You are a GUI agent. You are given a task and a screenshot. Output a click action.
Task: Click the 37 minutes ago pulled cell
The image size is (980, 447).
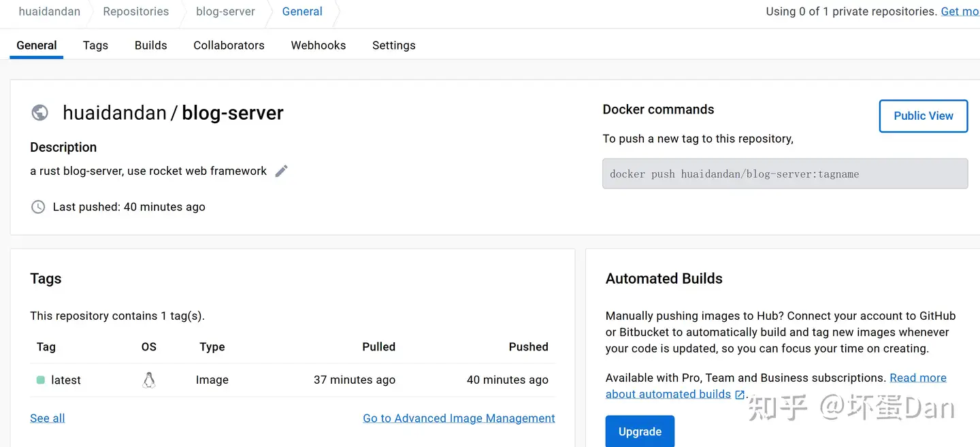pyautogui.click(x=355, y=380)
